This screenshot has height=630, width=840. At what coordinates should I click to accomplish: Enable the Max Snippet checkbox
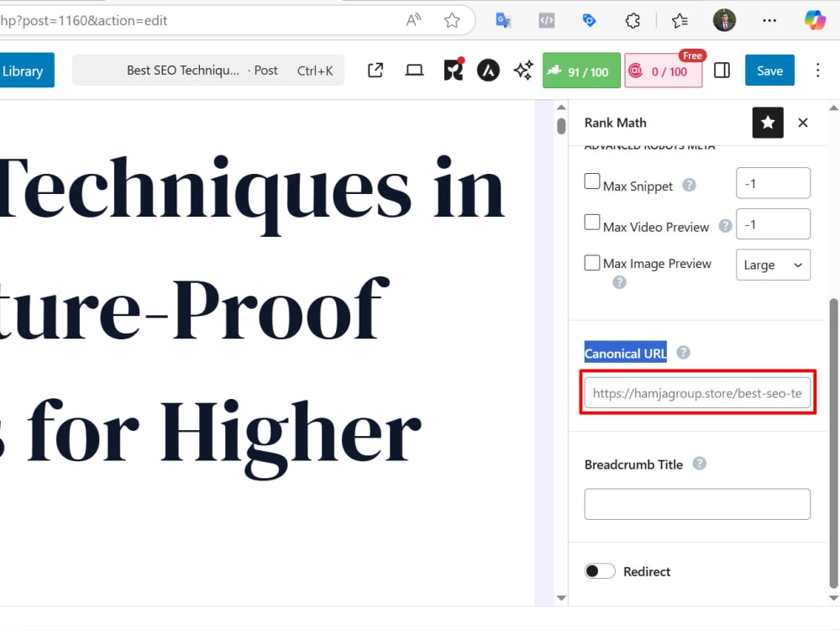pos(592,181)
